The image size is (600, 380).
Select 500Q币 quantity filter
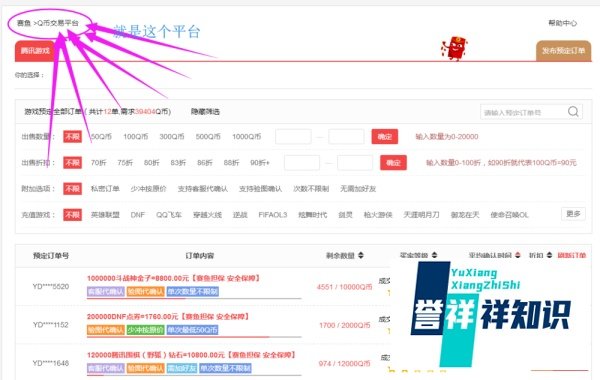tap(208, 137)
